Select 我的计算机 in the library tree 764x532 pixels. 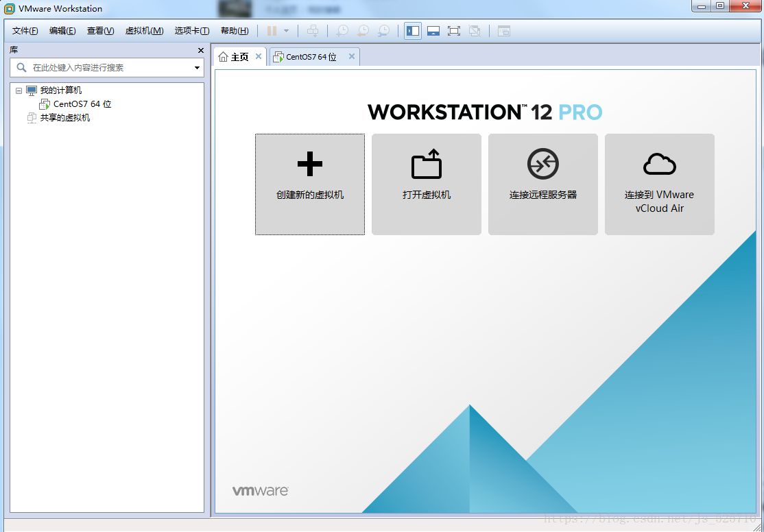point(61,90)
